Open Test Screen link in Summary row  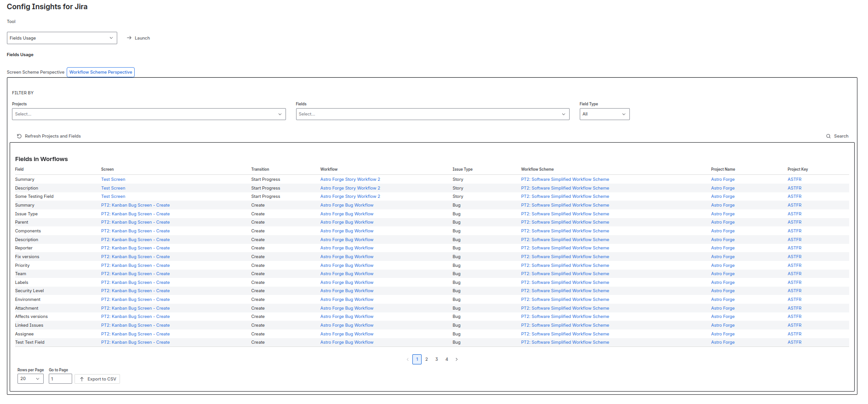(113, 179)
